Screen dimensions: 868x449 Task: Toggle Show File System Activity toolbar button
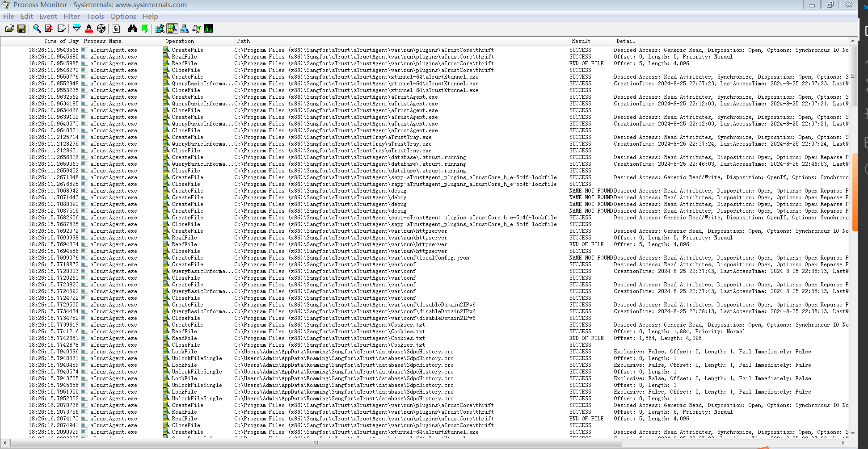pyautogui.click(x=172, y=29)
